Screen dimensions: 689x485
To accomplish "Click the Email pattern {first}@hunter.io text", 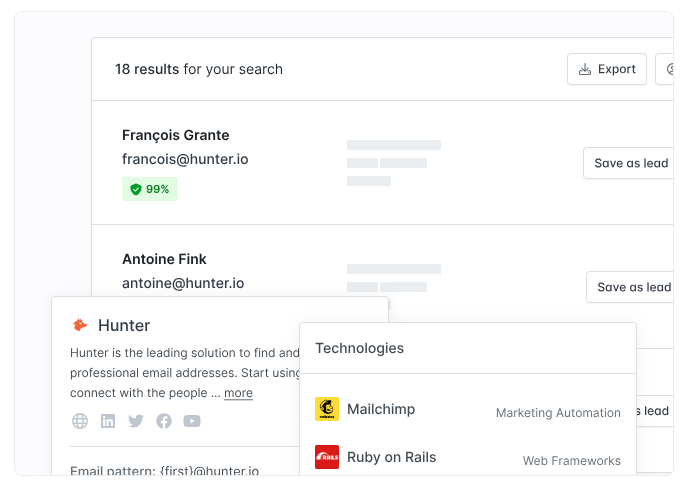I will pos(164,470).
